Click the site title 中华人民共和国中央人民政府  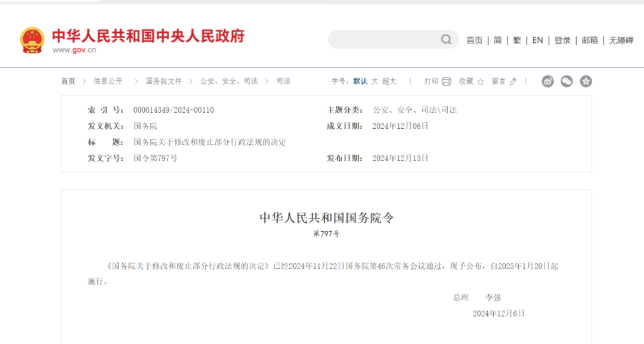pyautogui.click(x=148, y=36)
